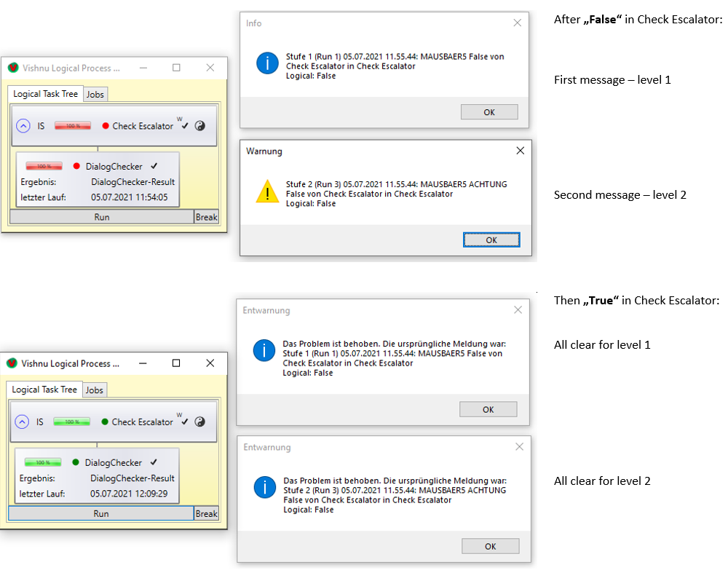Click the yellow warning triangle in Warnung dialog
Image resolution: width=728 pixels, height=573 pixels.
pyautogui.click(x=267, y=191)
